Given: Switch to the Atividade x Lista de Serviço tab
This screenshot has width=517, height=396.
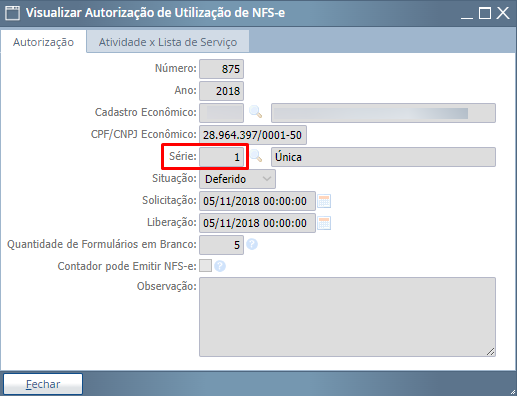Looking at the screenshot, I should pyautogui.click(x=168, y=42).
